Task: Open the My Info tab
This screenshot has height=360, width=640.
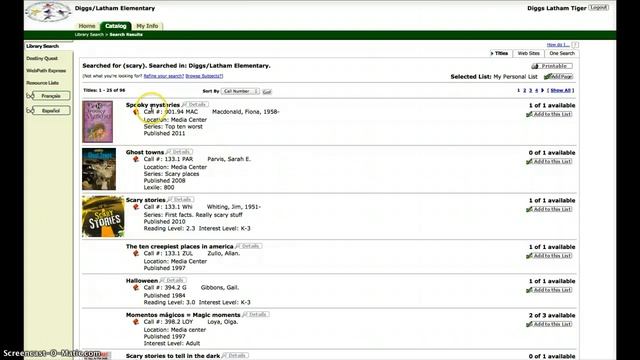Action: (x=147, y=26)
